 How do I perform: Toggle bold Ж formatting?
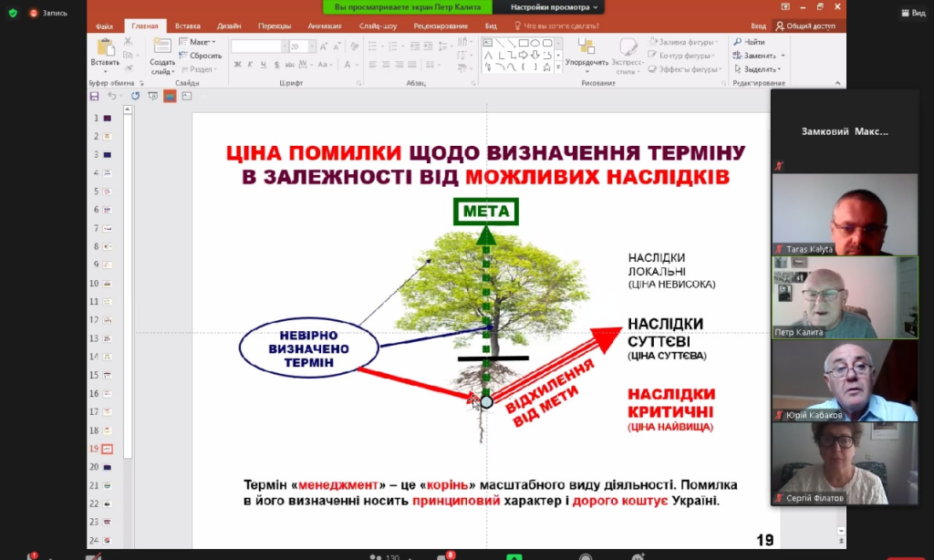point(237,65)
